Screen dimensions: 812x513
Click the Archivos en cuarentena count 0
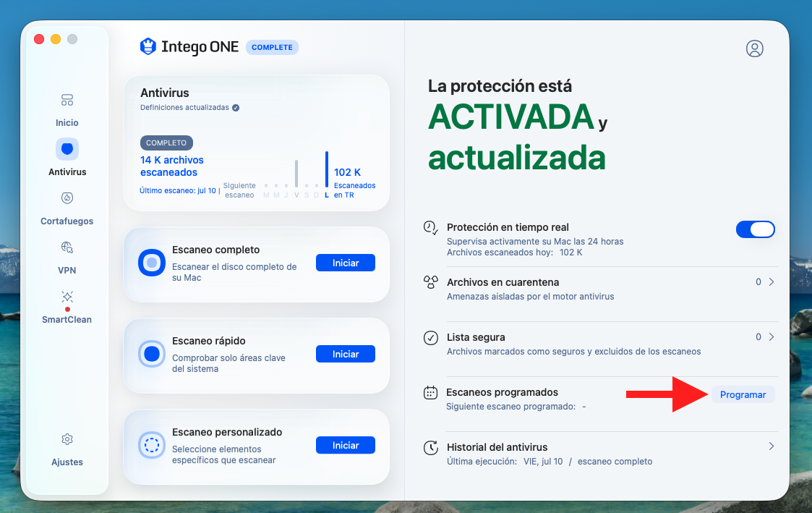click(x=758, y=282)
